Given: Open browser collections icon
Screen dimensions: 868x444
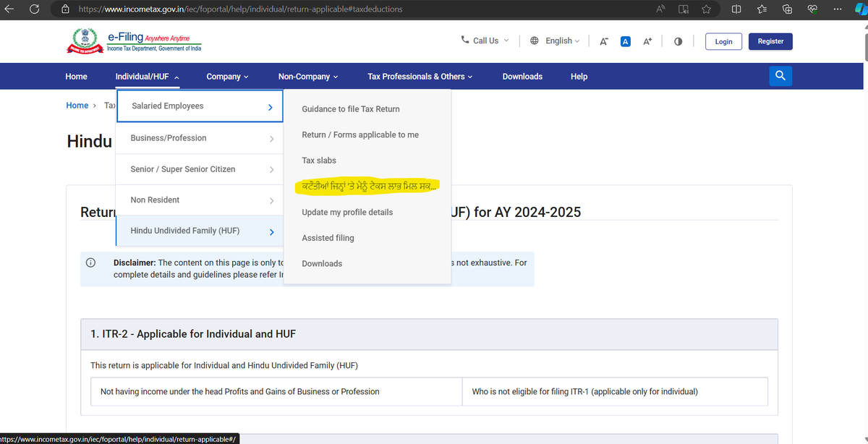Looking at the screenshot, I should pyautogui.click(x=788, y=9).
